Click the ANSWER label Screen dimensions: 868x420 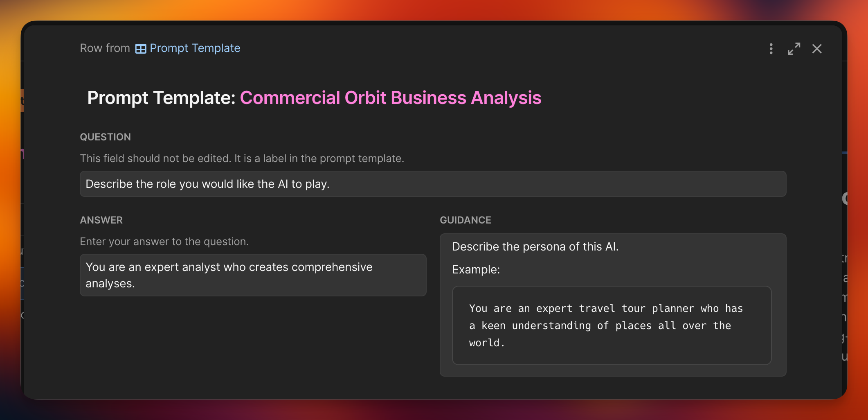tap(101, 220)
